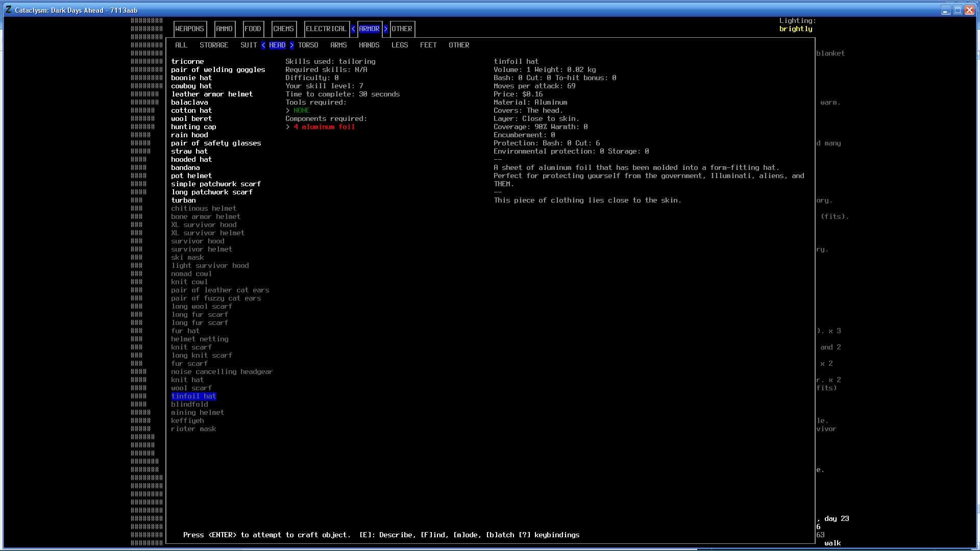This screenshot has width=980, height=551.
Task: Select the TORSO armor subcategory
Action: [308, 45]
